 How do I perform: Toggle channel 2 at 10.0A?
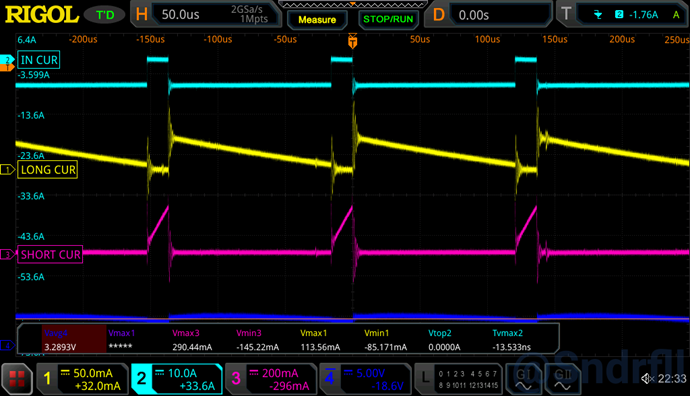[177, 379]
